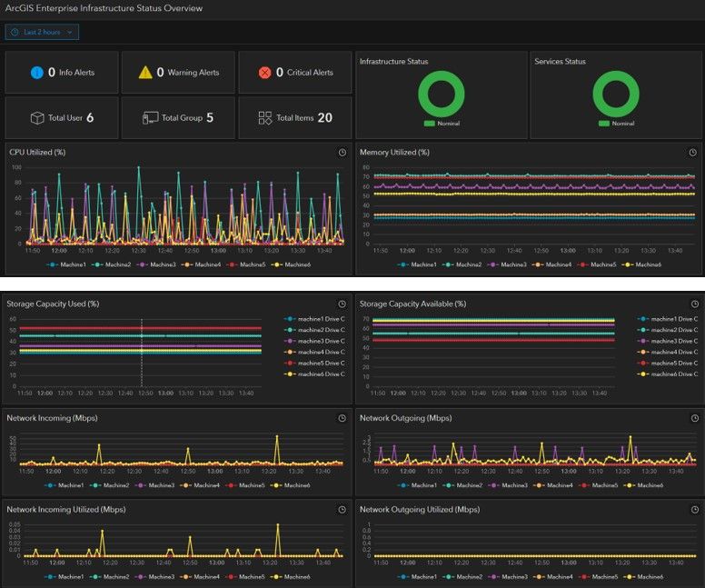Click the 0 Critical Alerts count
This screenshot has height=588, width=705.
pos(280,73)
